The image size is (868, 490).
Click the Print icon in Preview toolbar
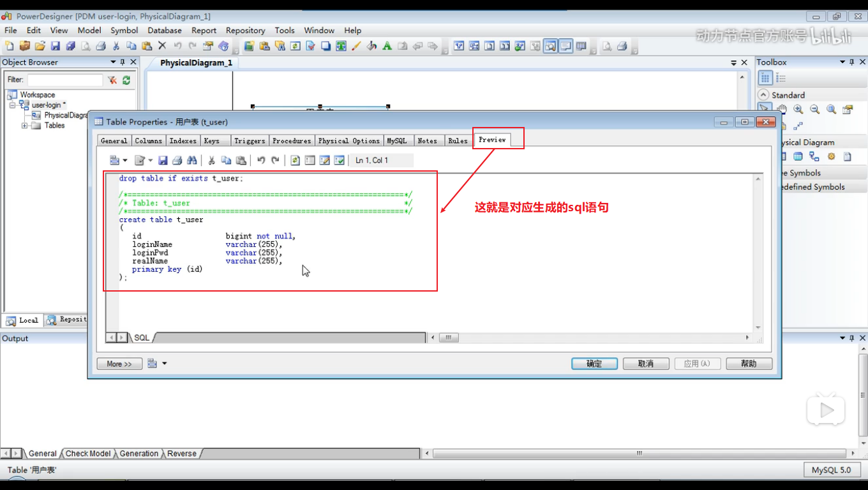177,160
